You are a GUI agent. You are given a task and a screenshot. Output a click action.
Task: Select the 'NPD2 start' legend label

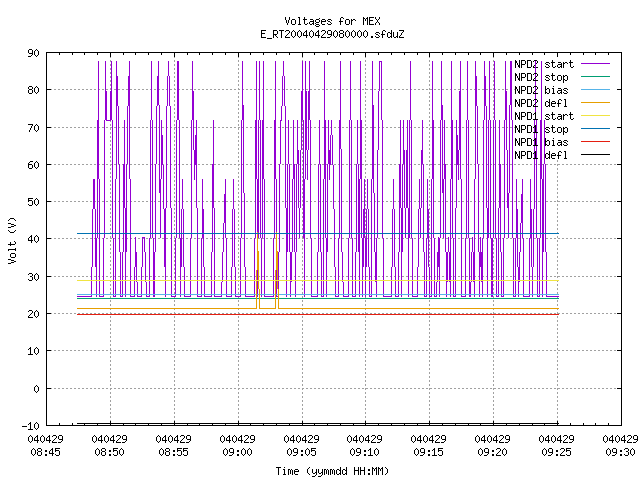pos(544,64)
